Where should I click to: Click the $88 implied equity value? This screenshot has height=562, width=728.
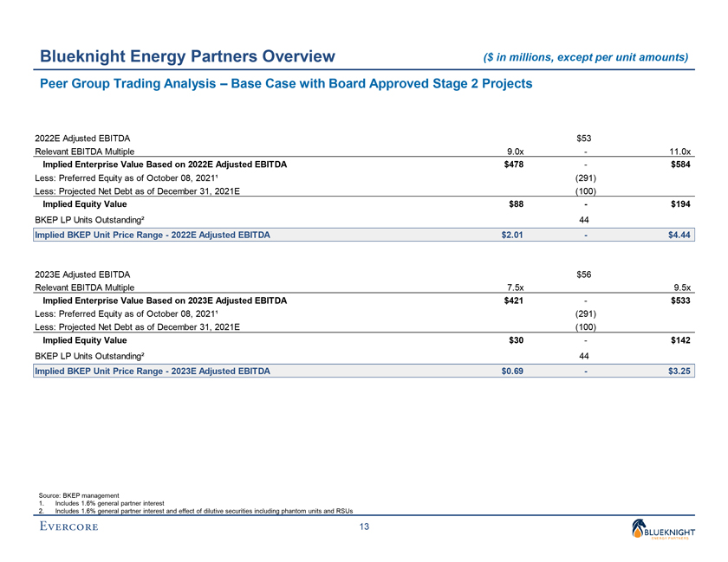pyautogui.click(x=516, y=204)
